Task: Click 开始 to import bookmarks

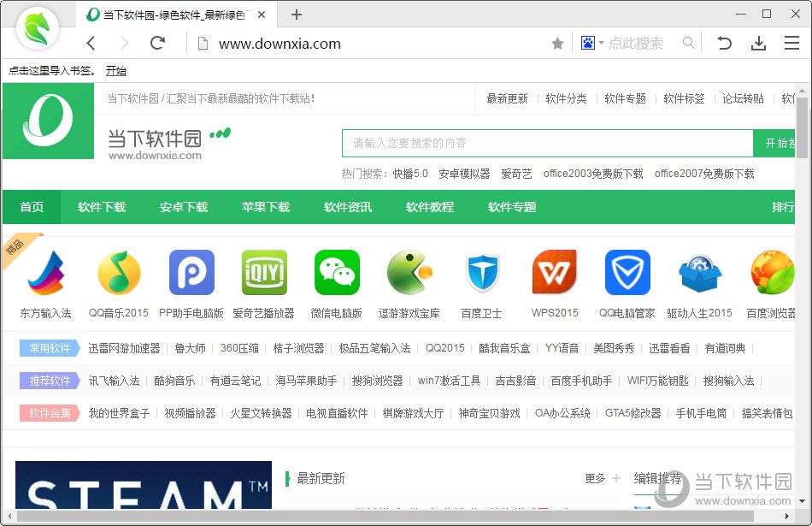Action: (x=116, y=71)
